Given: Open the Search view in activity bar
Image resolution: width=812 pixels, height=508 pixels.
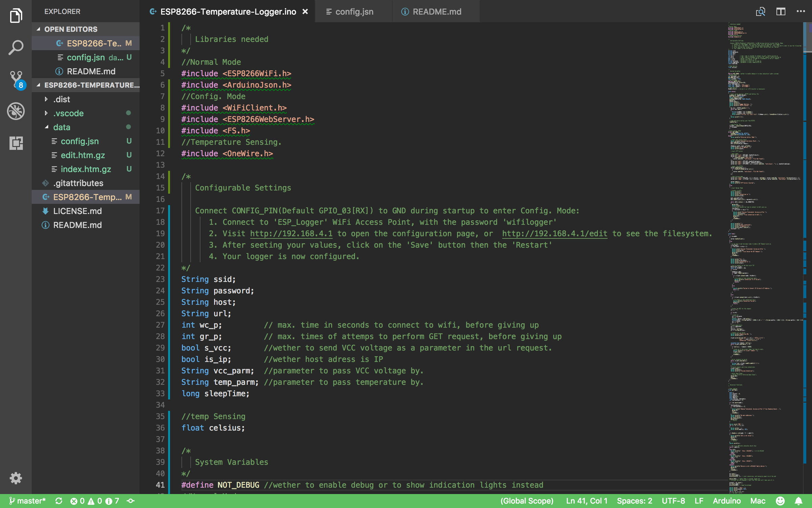Looking at the screenshot, I should [x=16, y=47].
